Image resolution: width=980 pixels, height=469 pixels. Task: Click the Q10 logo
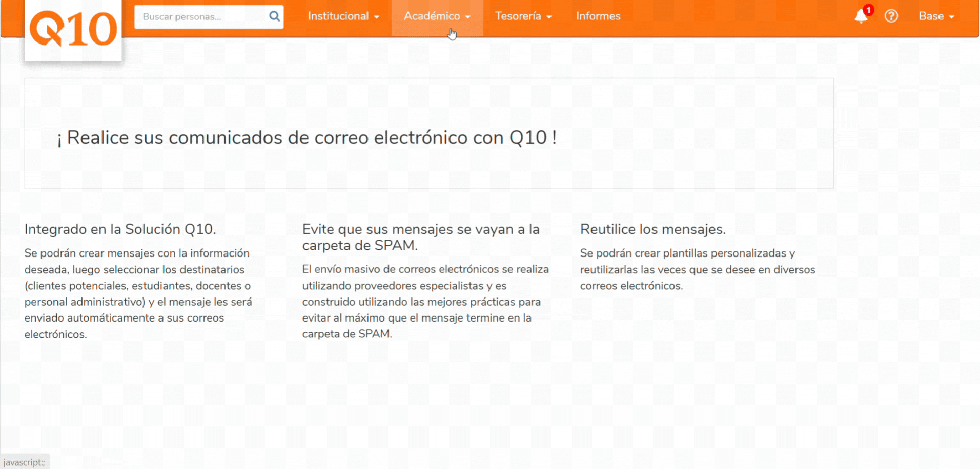(73, 29)
